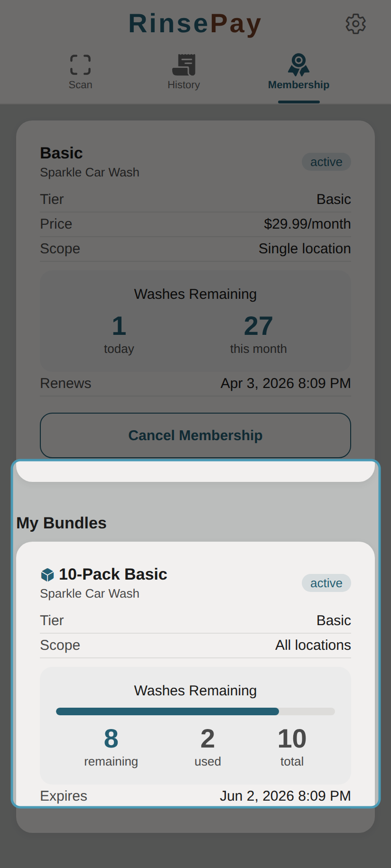Click the bundle washes remaining progress bar
391x868 pixels.
tap(195, 711)
